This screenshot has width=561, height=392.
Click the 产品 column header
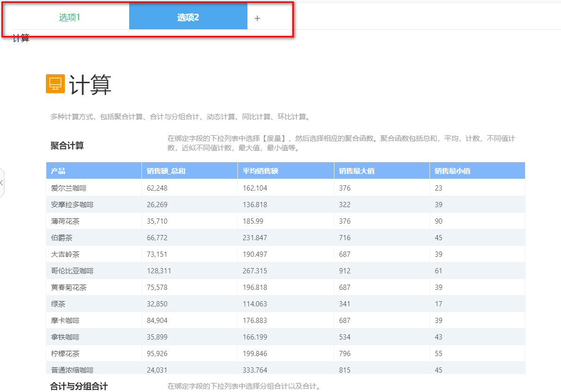94,171
